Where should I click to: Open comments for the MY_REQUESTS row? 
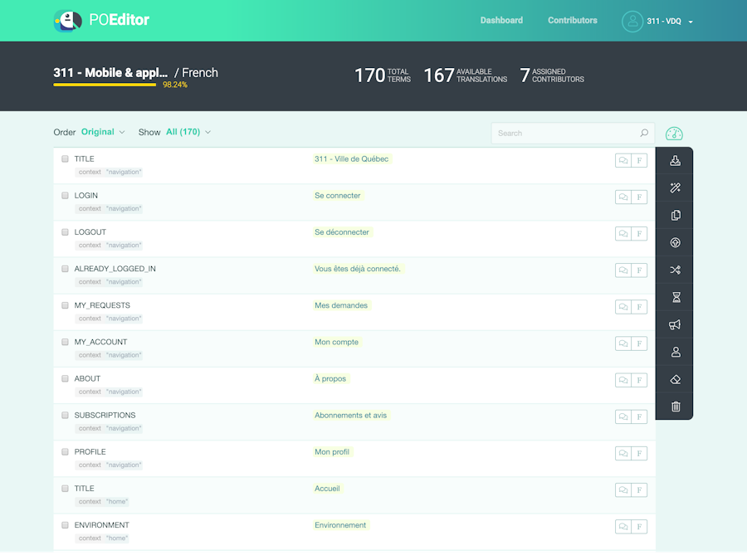pyautogui.click(x=623, y=307)
